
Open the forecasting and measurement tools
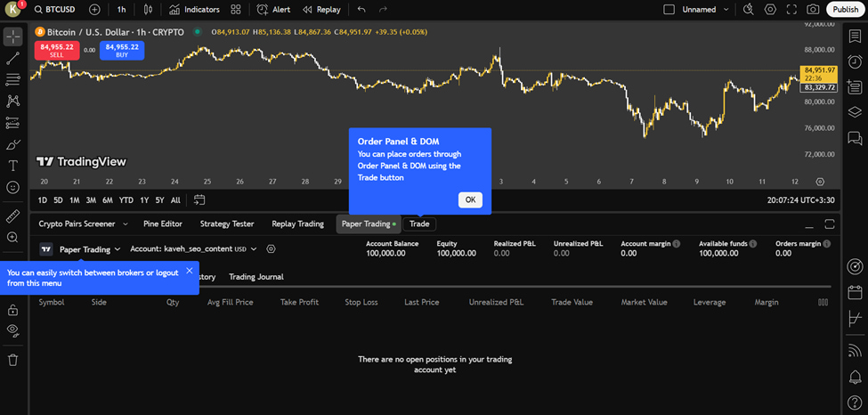(12, 122)
